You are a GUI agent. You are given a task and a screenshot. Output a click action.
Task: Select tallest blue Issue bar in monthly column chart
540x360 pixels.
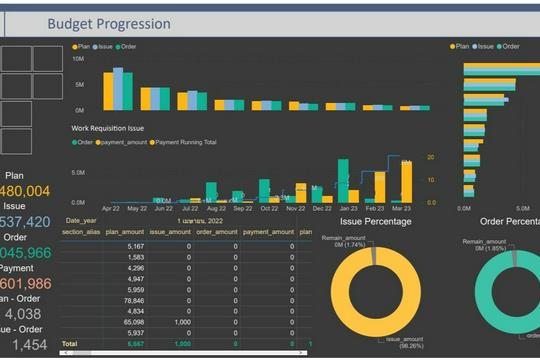[118, 89]
